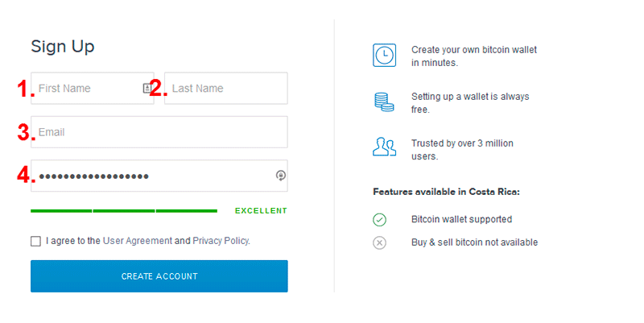Screen dimensions: 644x323
Task: Click the Trusted by over 3 million users text
Action: 462,150
